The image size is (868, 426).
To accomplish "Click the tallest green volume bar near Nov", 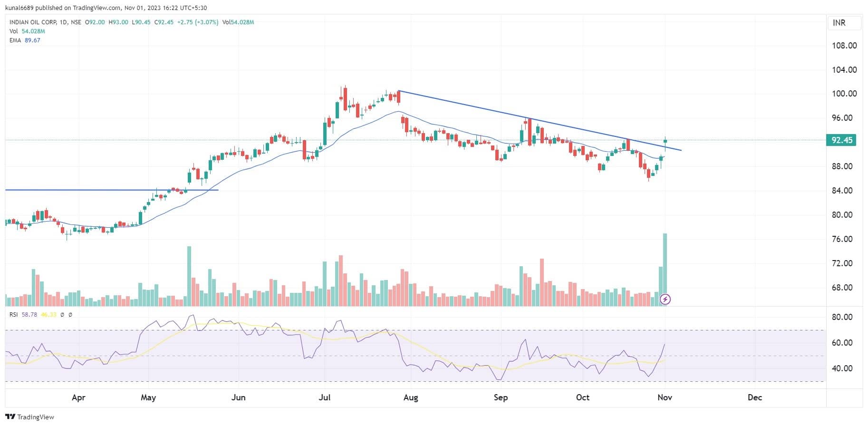I will click(x=665, y=266).
